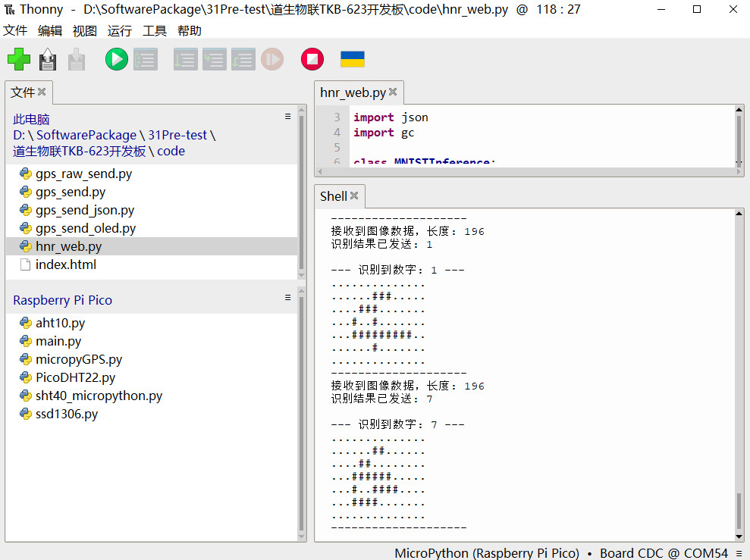Image resolution: width=750 pixels, height=560 pixels.
Task: Click the Step over toolbar icon
Action: 185,59
